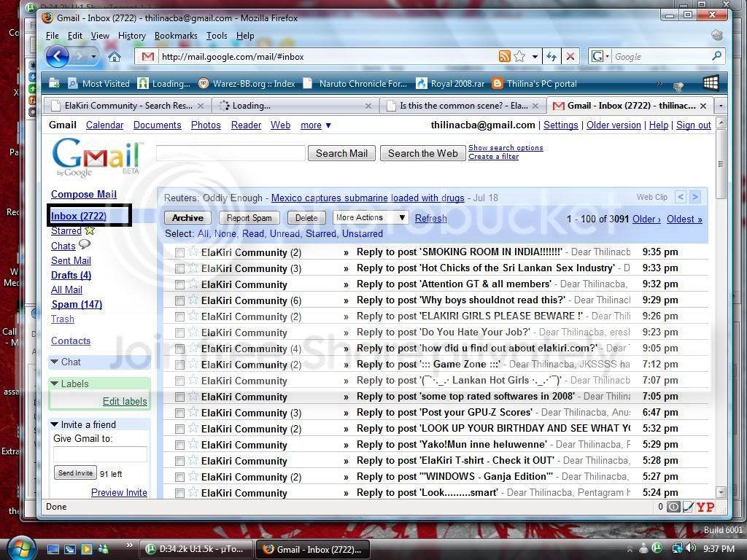Click the RSS feed icon in address bar

click(505, 57)
